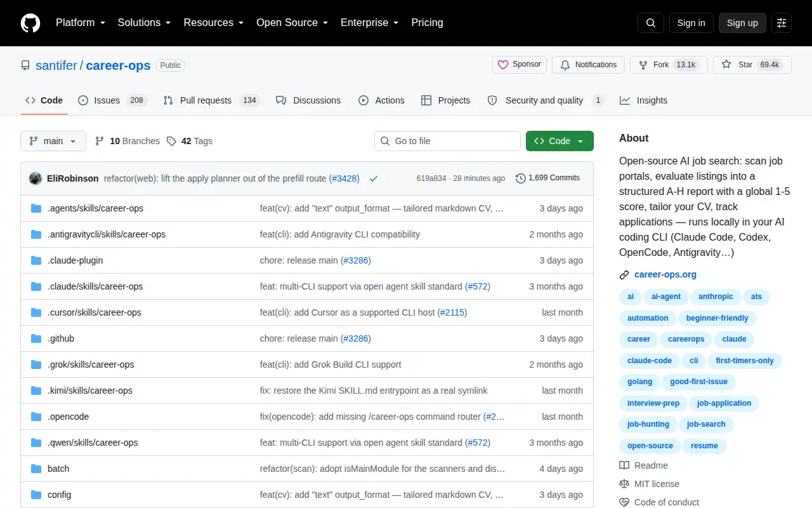This screenshot has width=812, height=508.
Task: Select the Code tab
Action: [44, 100]
